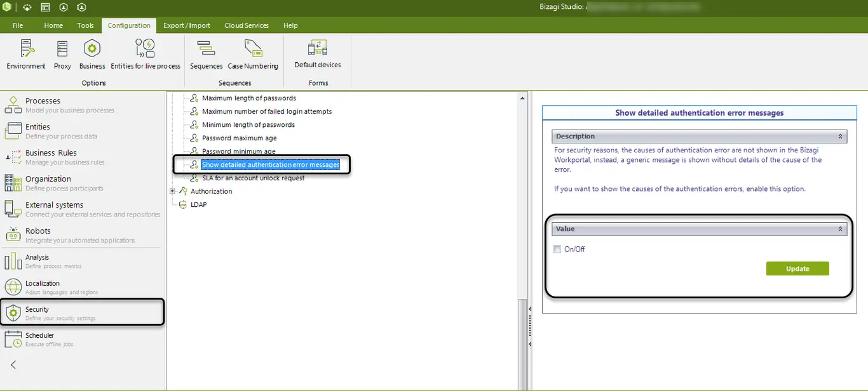
Task: Select Minimum length of passwords
Action: 248,125
